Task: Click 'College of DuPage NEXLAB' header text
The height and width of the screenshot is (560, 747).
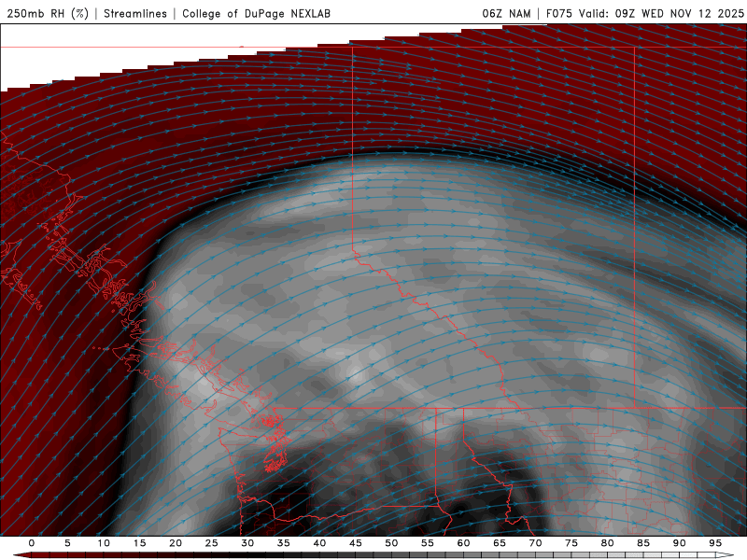Action: [256, 14]
